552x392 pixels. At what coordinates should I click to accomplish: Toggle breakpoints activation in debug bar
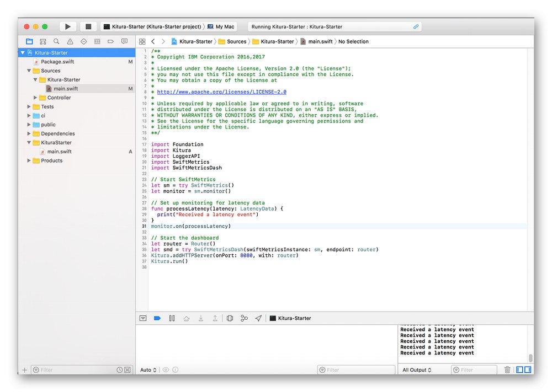[157, 318]
